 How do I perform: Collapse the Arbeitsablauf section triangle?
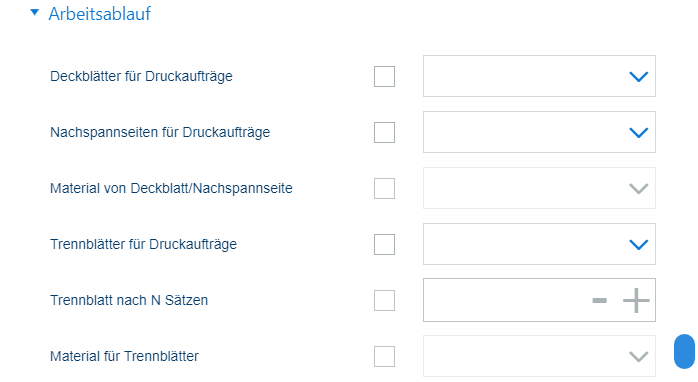[34, 12]
